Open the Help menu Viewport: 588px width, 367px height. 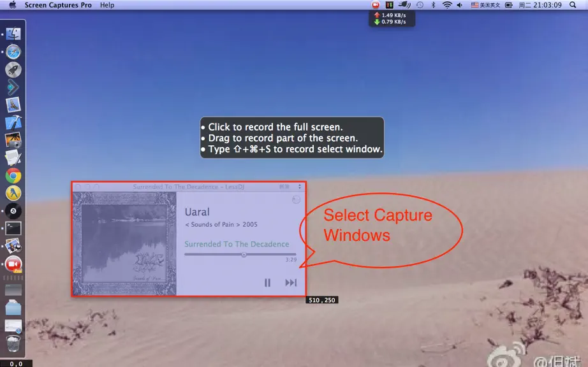point(107,5)
